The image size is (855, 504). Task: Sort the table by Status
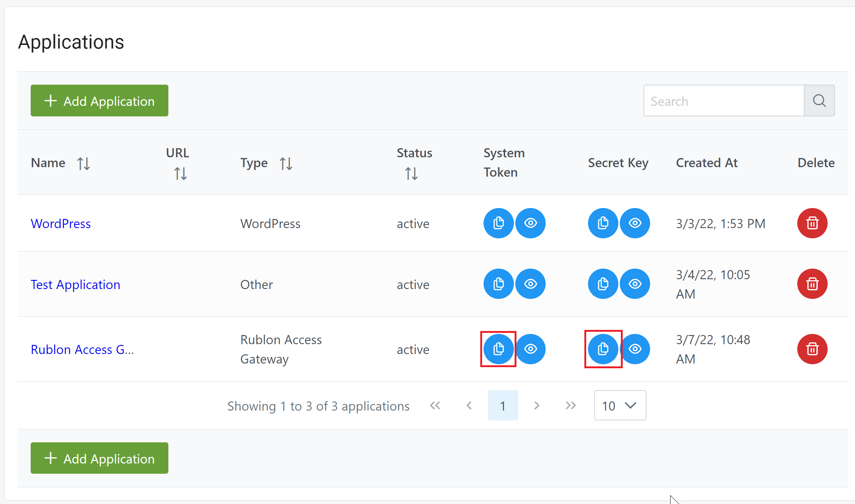[x=411, y=173]
